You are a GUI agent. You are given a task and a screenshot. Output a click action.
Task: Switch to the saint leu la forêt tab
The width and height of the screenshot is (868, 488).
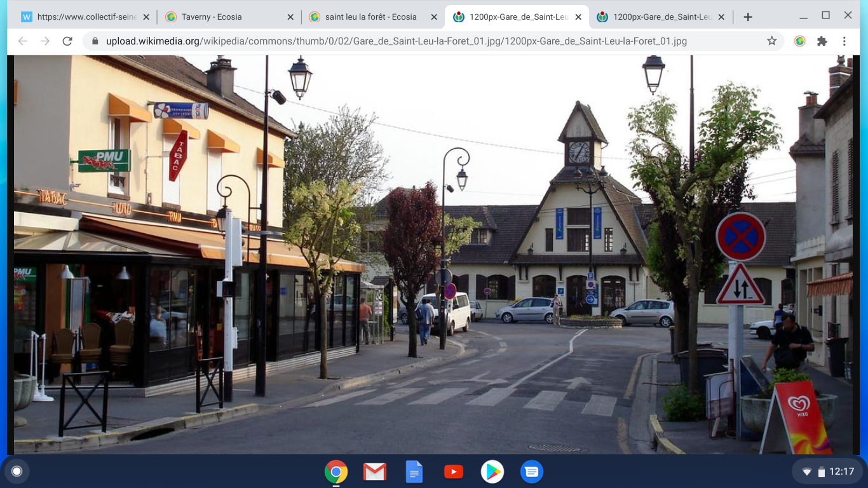pos(369,17)
